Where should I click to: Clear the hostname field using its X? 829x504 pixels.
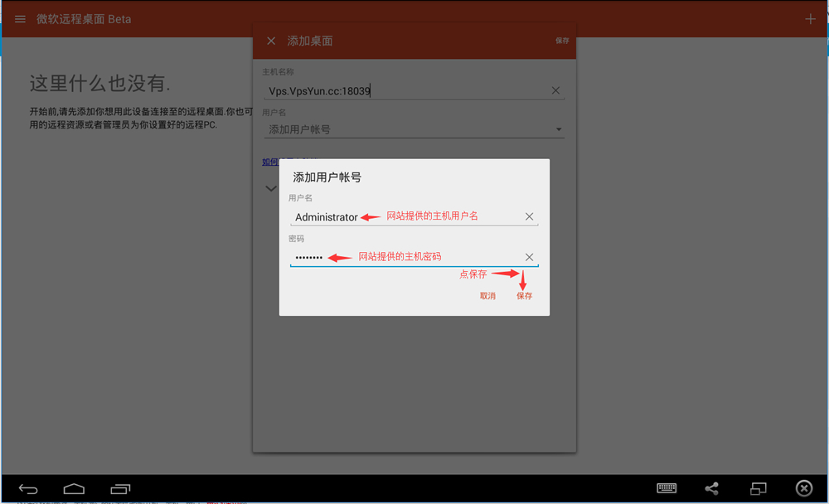[x=555, y=90]
